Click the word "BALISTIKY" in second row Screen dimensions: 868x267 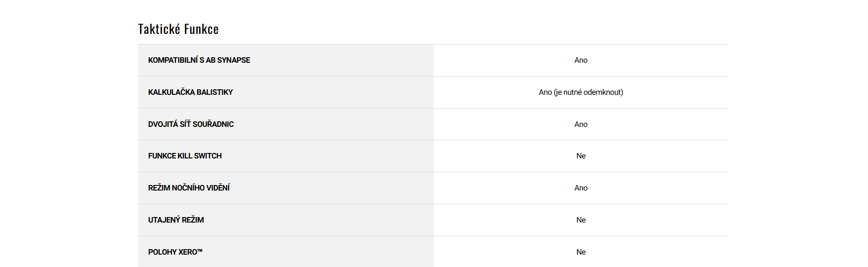pos(215,92)
